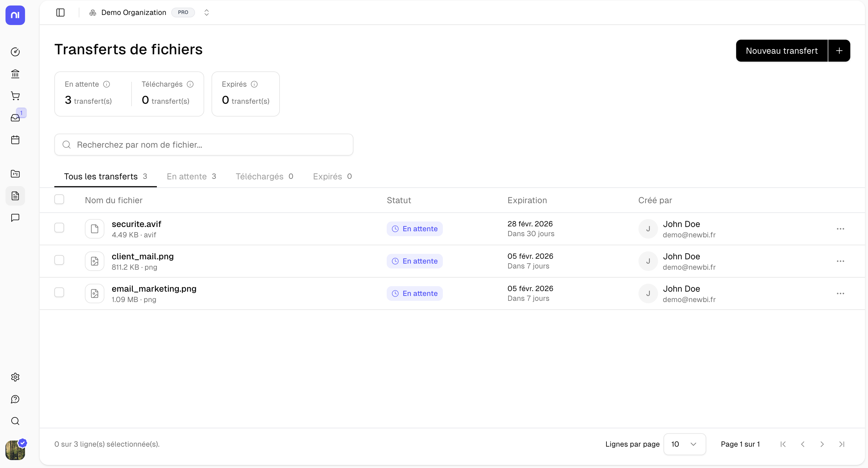
Task: Open the chat bubble sidebar icon
Action: (x=15, y=218)
